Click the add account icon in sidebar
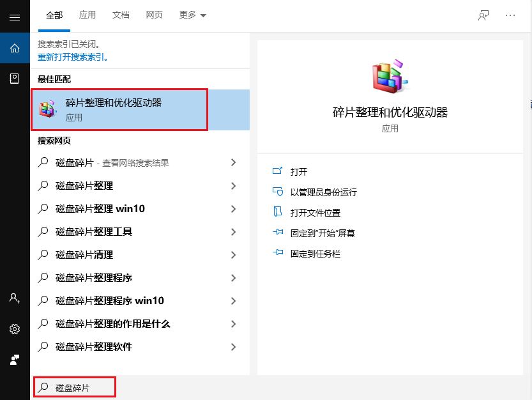This screenshot has width=532, height=400. pos(15,298)
